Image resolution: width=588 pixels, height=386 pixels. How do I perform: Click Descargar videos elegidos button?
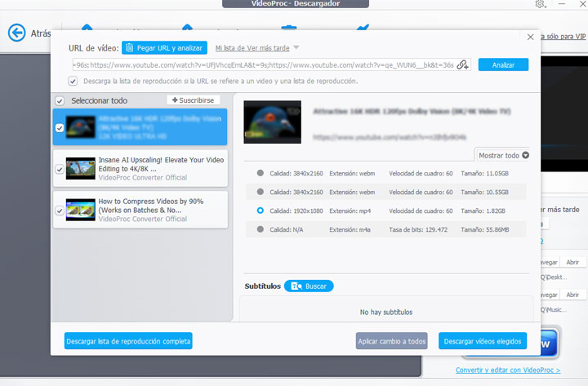[x=483, y=341]
